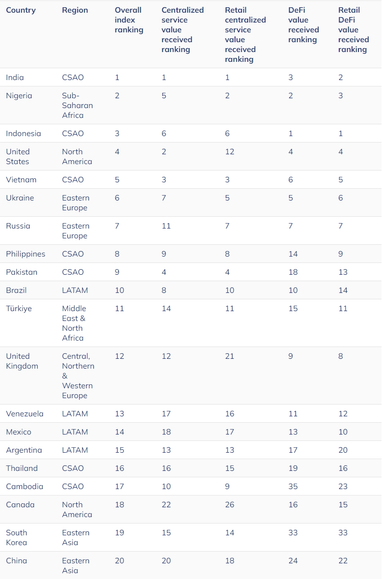Select the United Kingdom country cell
This screenshot has height=579, width=382.
click(22, 361)
